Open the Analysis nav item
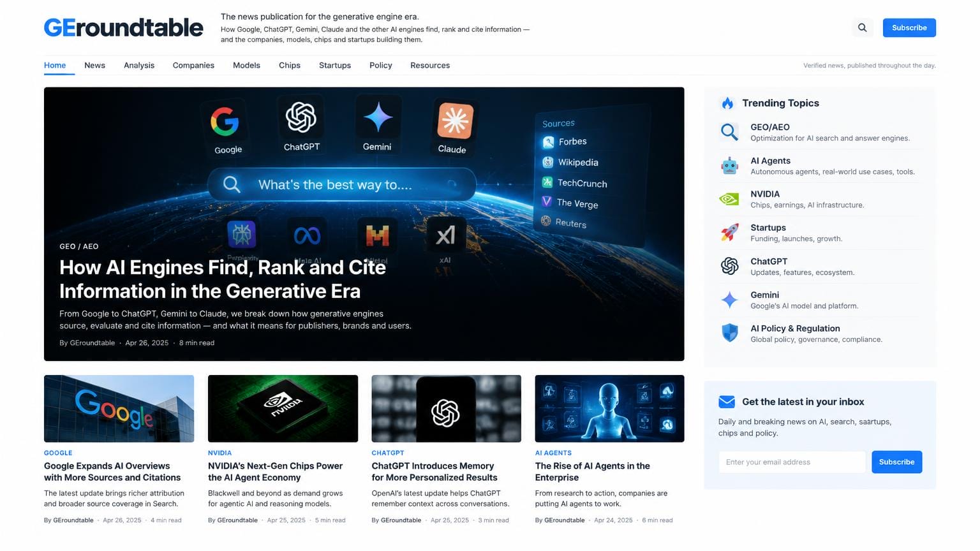 click(x=139, y=65)
